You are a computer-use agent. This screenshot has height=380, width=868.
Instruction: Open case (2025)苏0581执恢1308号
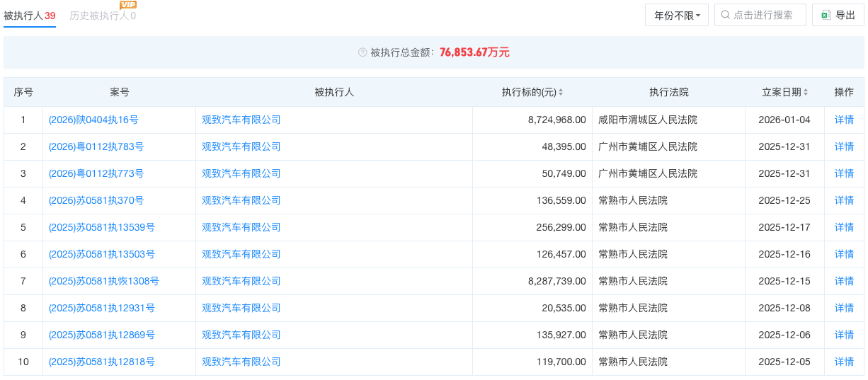104,282
